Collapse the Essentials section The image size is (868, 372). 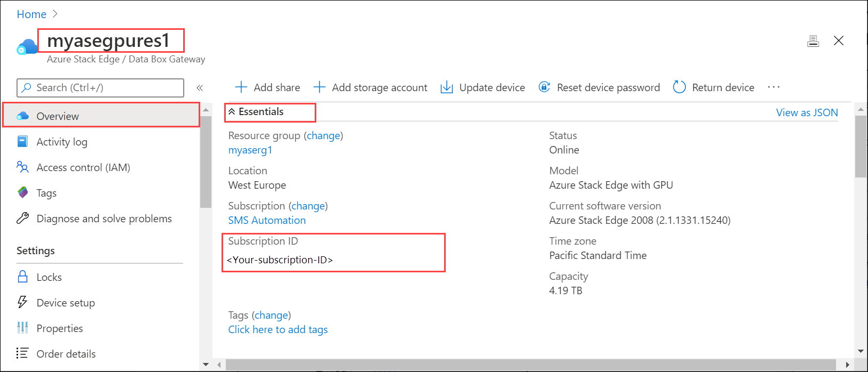point(256,112)
